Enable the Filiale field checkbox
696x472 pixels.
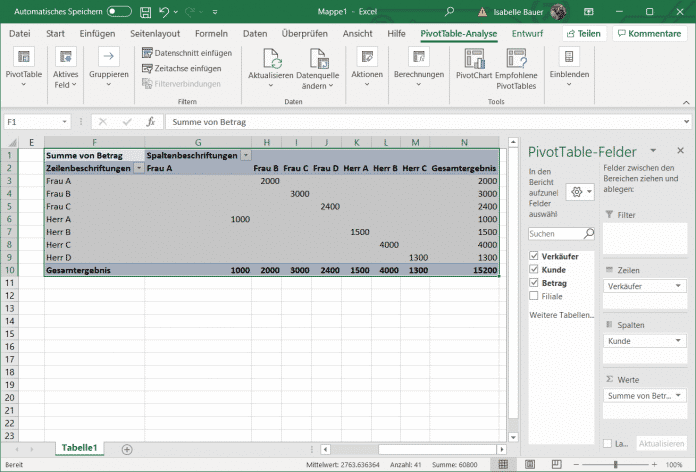click(534, 295)
